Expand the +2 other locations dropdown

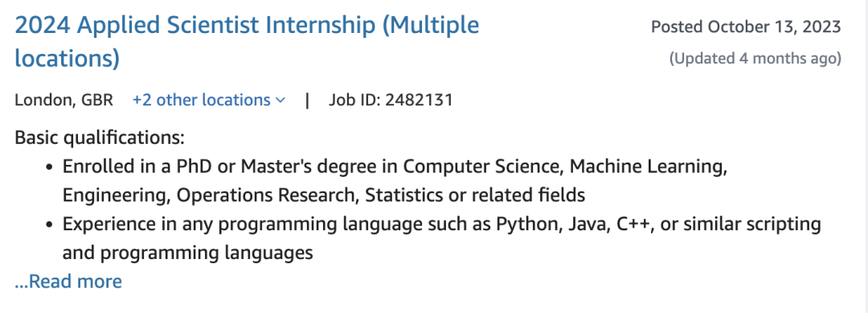[209, 101]
